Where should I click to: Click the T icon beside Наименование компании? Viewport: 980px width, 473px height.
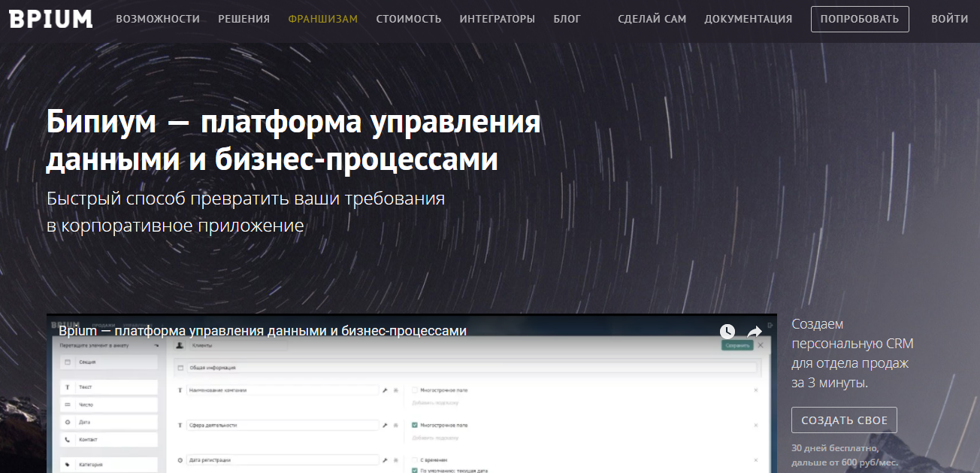pyautogui.click(x=180, y=390)
